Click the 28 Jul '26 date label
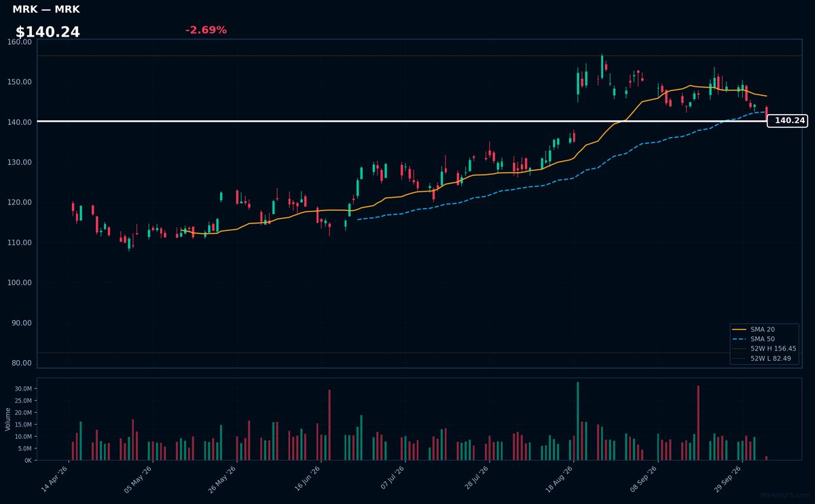Image resolution: width=815 pixels, height=504 pixels. pyautogui.click(x=475, y=480)
